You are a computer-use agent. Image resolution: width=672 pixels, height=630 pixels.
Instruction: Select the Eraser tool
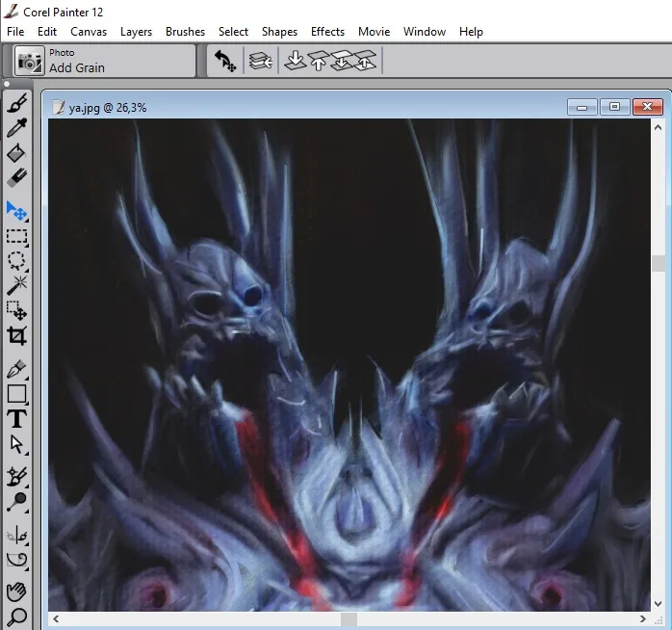click(17, 177)
